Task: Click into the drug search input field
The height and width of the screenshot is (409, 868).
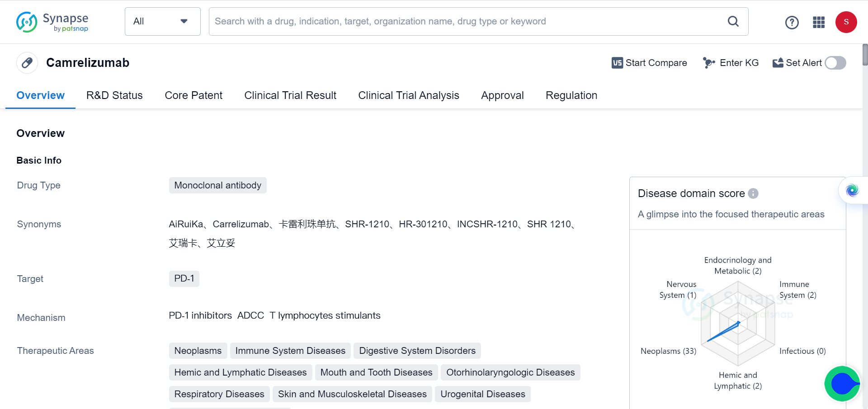Action: [466, 21]
